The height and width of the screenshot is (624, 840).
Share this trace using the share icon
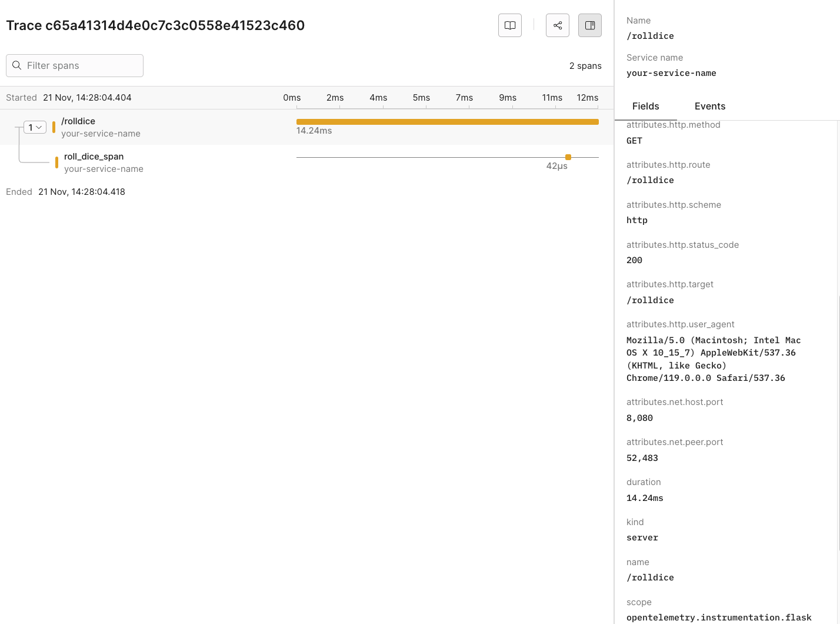(x=557, y=25)
